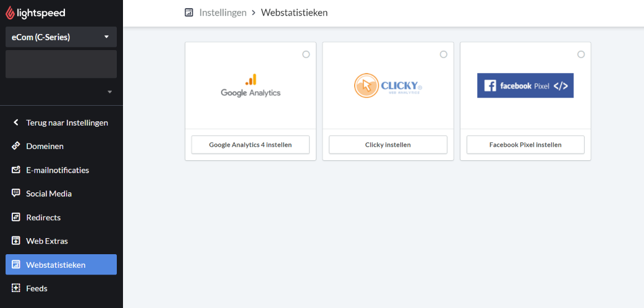Viewport: 644px width, 308px height.
Task: Open the eCom (C-Series) dropdown
Action: click(61, 37)
